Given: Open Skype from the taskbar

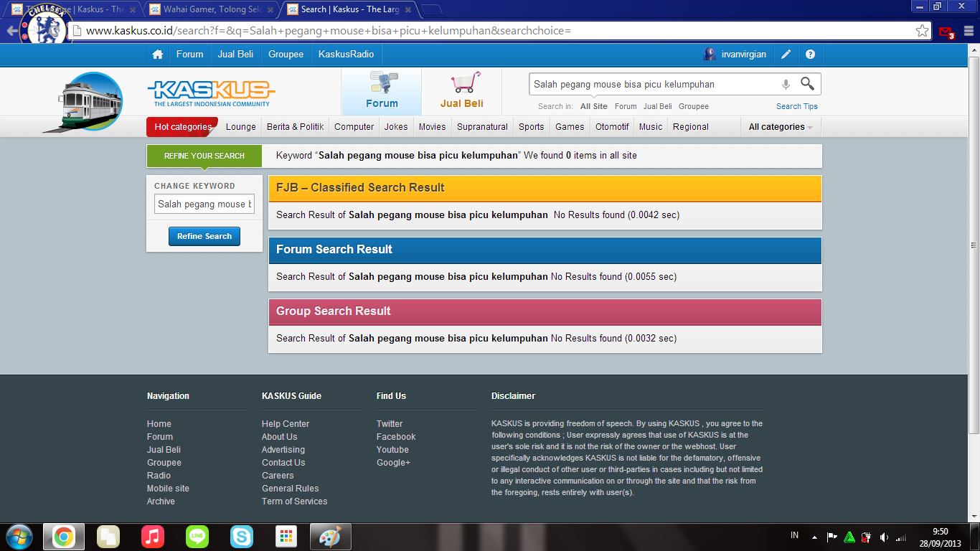Looking at the screenshot, I should [x=242, y=537].
